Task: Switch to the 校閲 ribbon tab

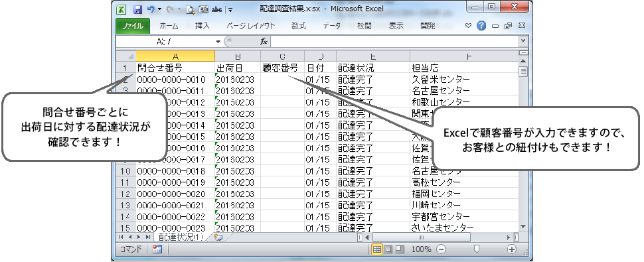Action: pos(364,26)
